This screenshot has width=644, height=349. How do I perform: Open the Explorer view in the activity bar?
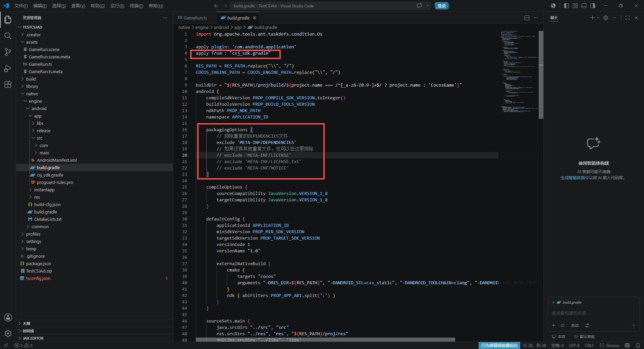[8, 20]
